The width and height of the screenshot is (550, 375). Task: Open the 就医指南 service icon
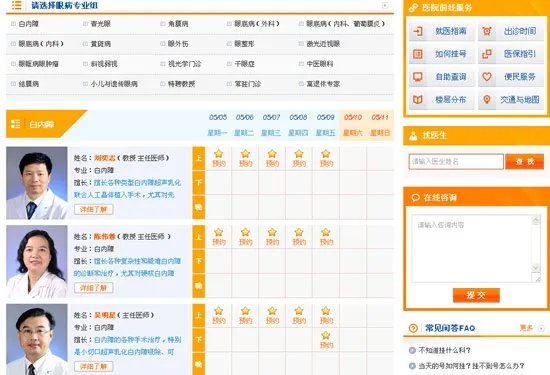pyautogui.click(x=418, y=31)
